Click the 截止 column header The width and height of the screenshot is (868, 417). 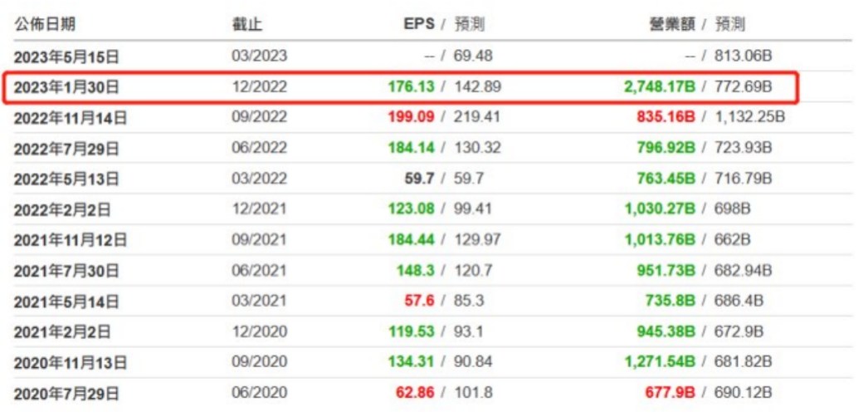pyautogui.click(x=247, y=25)
